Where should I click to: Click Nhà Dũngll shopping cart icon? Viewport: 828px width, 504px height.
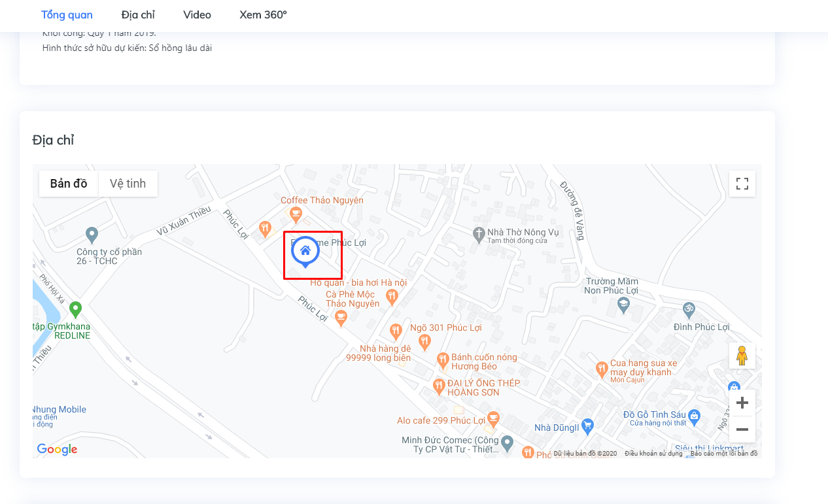[x=587, y=426]
